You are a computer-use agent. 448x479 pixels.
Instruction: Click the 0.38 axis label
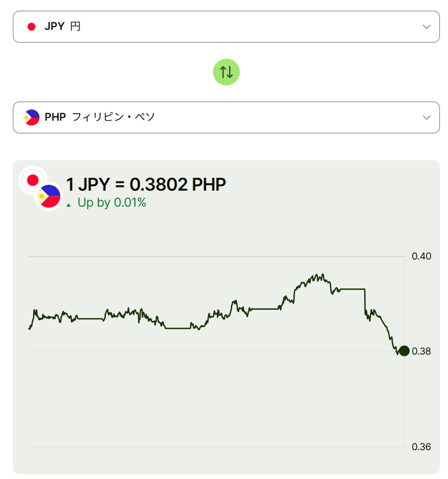(421, 351)
